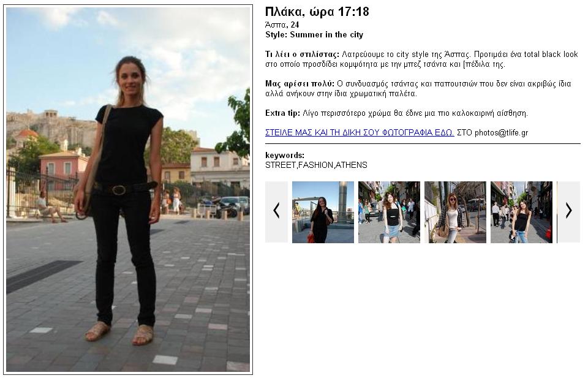Viewport: 588px width, 378px height.
Task: Open thumbnail of woman in black dress
Action: coord(323,212)
